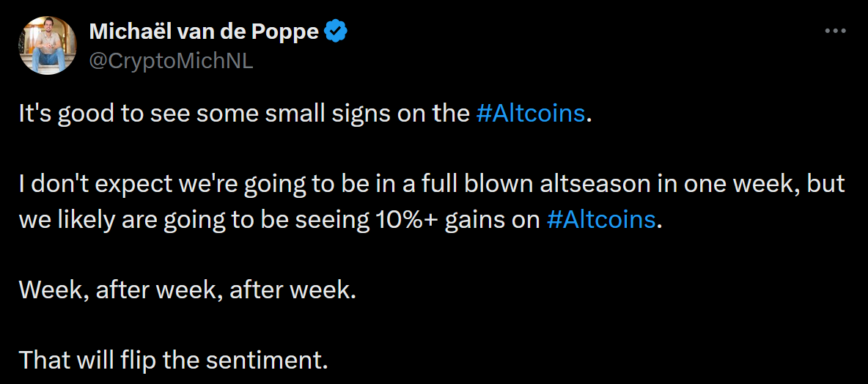Image resolution: width=868 pixels, height=384 pixels.
Task: Click the #Altcoins hashtag in first sentence
Action: 530,114
